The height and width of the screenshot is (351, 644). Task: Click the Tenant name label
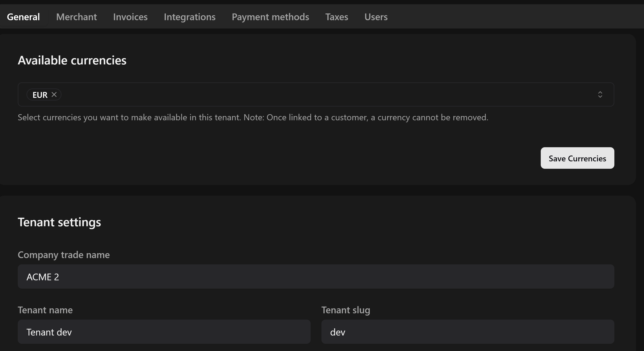[45, 310]
